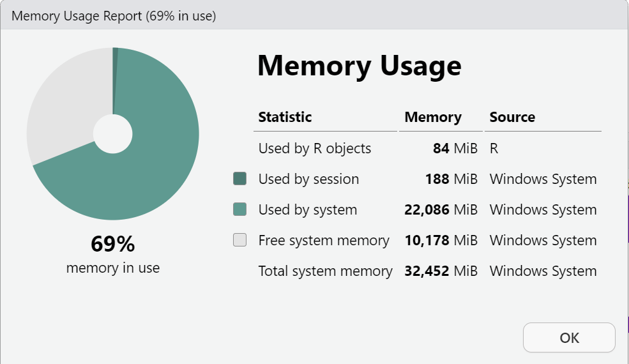The width and height of the screenshot is (629, 364).
Task: Click the Source column header
Action: pyautogui.click(x=512, y=118)
